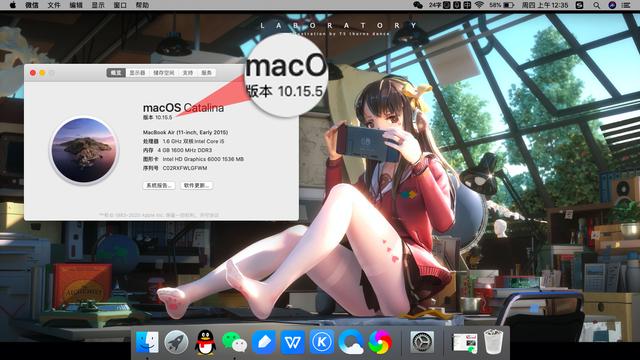Open the Wi-Fi status menu
This screenshot has height=360, width=640.
pos(479,5)
